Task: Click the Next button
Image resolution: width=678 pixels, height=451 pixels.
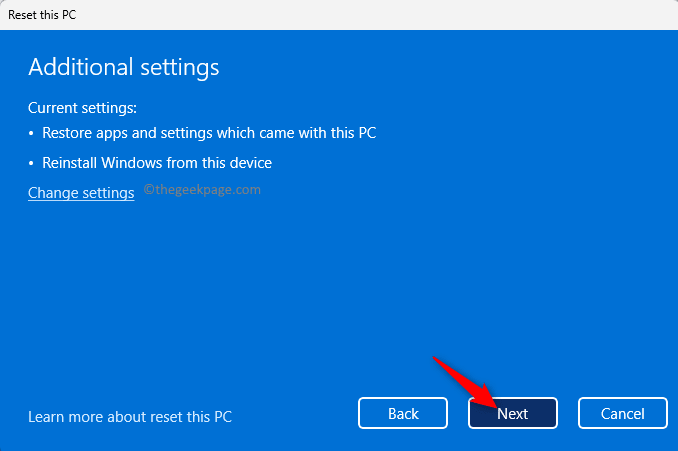Action: pos(512,413)
